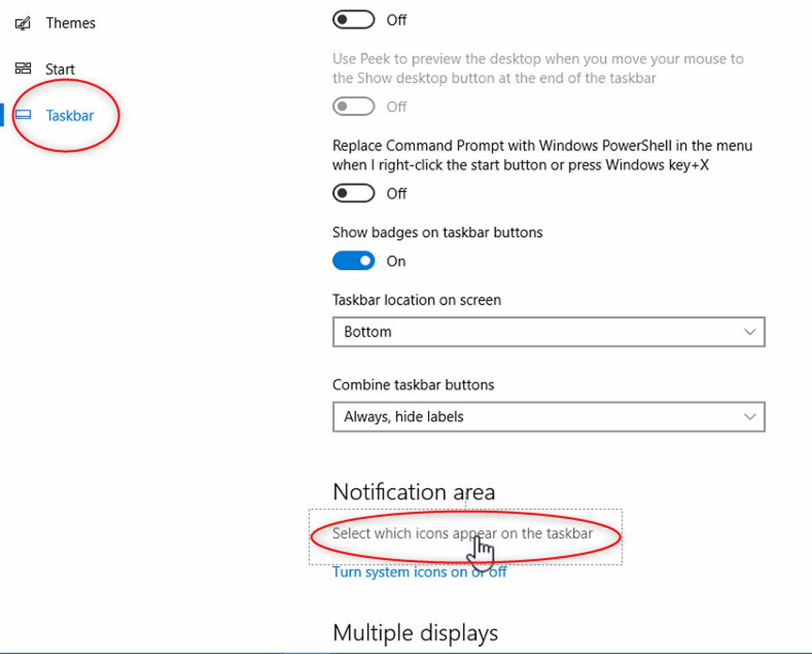
Task: Select the Taskbar label in sidebar
Action: click(x=70, y=116)
